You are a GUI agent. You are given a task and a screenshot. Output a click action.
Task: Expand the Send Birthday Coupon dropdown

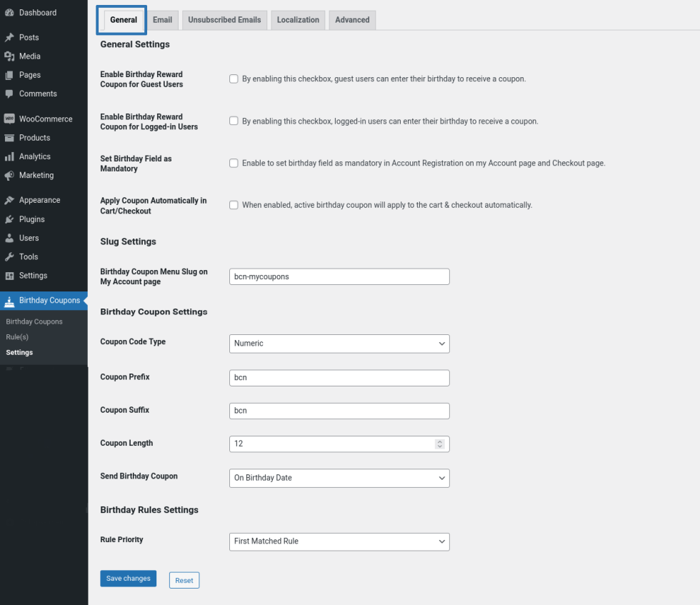point(339,478)
